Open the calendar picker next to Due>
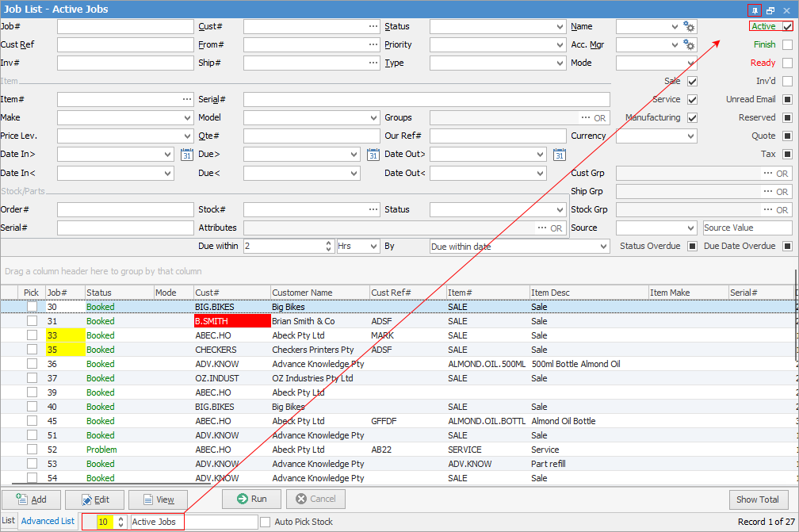This screenshot has height=532, width=799. 373,154
